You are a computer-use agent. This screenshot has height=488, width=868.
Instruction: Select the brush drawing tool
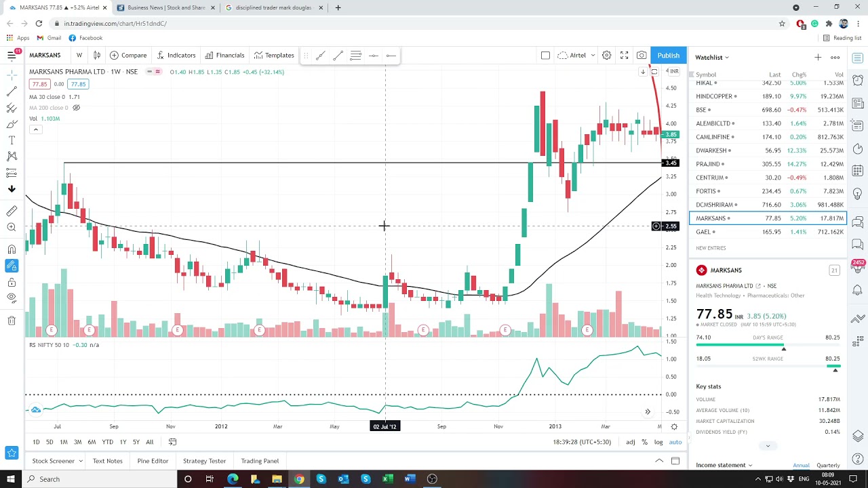pyautogui.click(x=12, y=124)
